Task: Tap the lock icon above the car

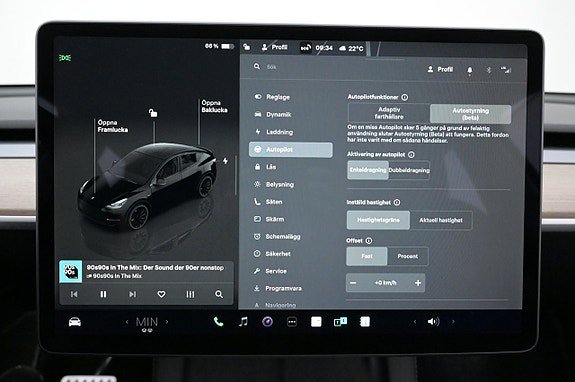Action: tap(153, 113)
